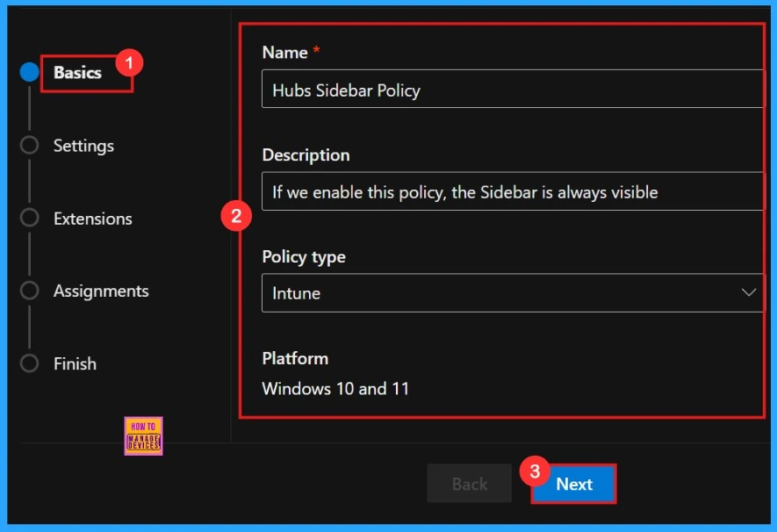Open the Extensions step
Image resolution: width=777 pixels, height=532 pixels.
tap(93, 219)
